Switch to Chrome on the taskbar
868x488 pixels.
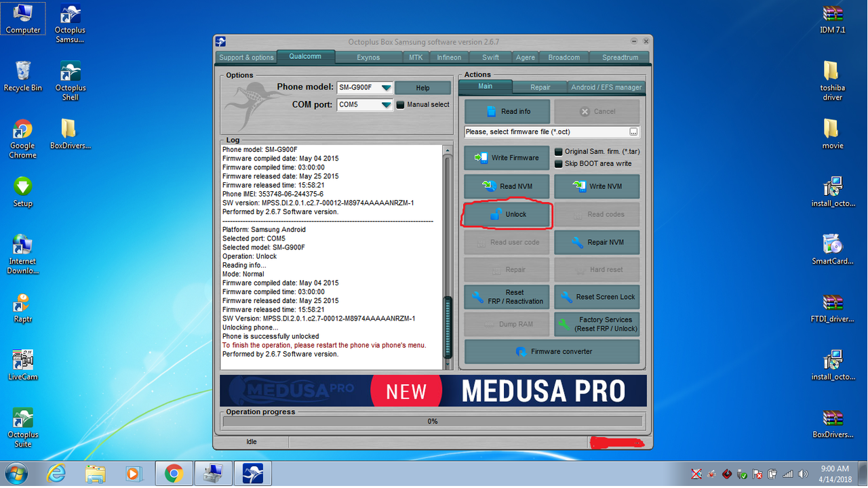[x=174, y=473]
